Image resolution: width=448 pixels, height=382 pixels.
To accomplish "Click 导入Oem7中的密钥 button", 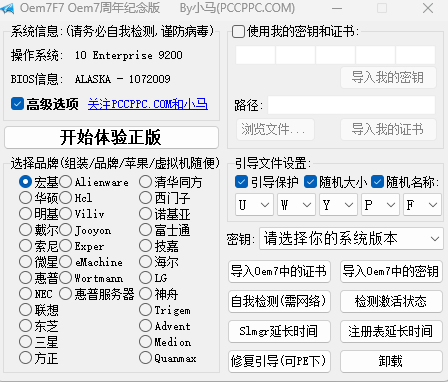I will [391, 271].
